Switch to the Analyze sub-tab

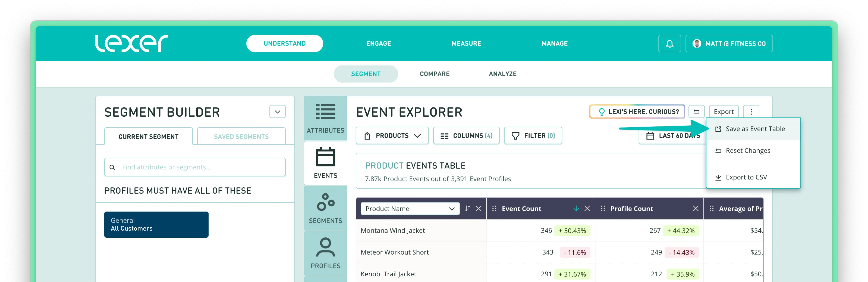click(x=502, y=74)
